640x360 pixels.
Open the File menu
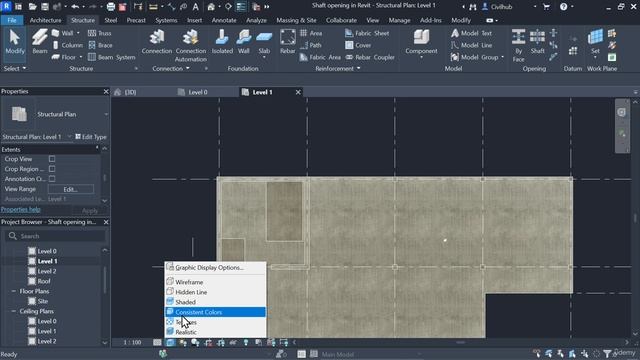[x=12, y=20]
